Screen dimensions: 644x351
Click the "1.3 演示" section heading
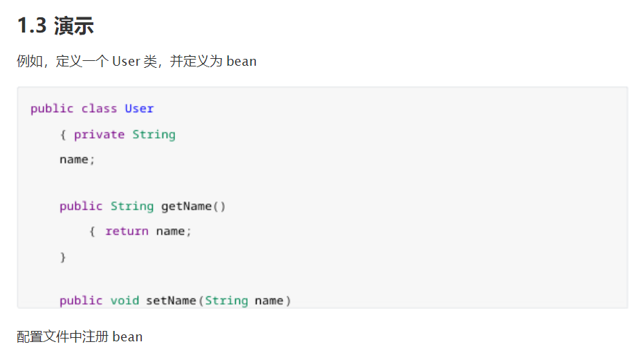(55, 26)
